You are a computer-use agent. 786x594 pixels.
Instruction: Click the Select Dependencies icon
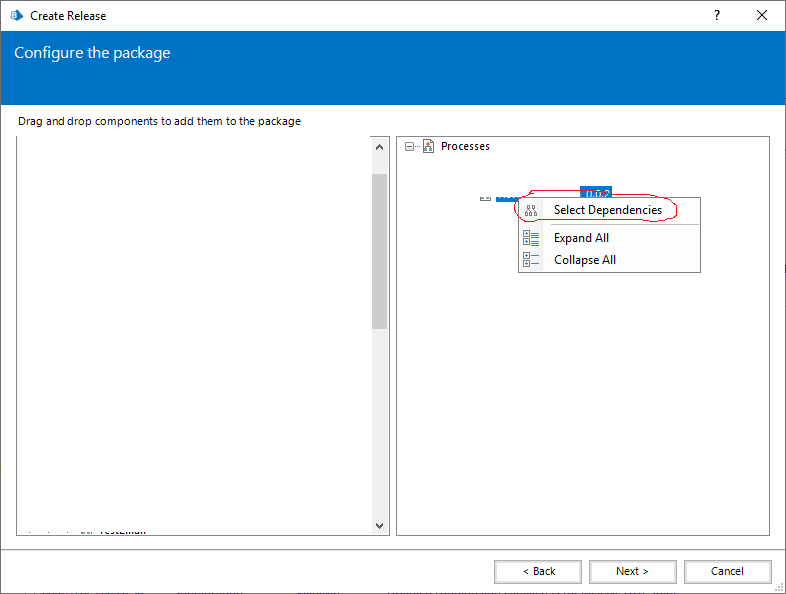coord(531,211)
